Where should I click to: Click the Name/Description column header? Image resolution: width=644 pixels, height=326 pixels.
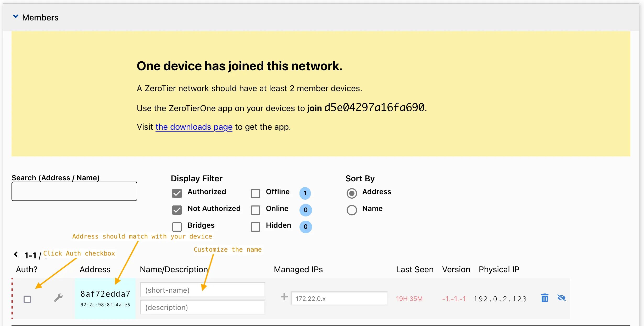(x=174, y=269)
